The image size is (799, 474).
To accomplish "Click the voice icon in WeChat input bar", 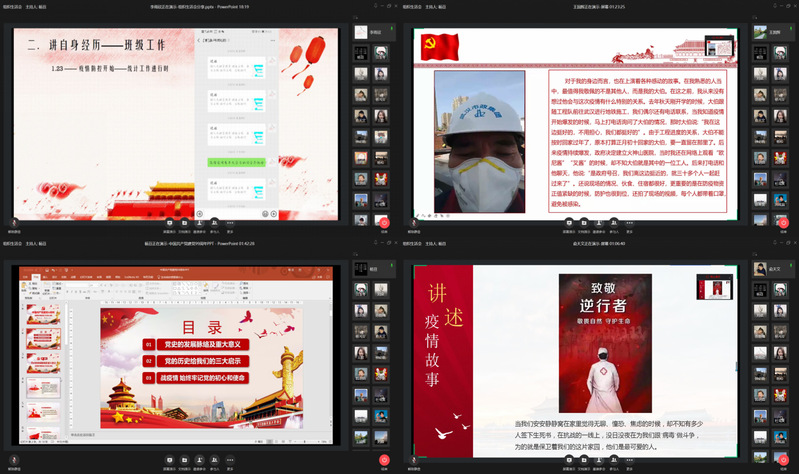I will 200,214.
